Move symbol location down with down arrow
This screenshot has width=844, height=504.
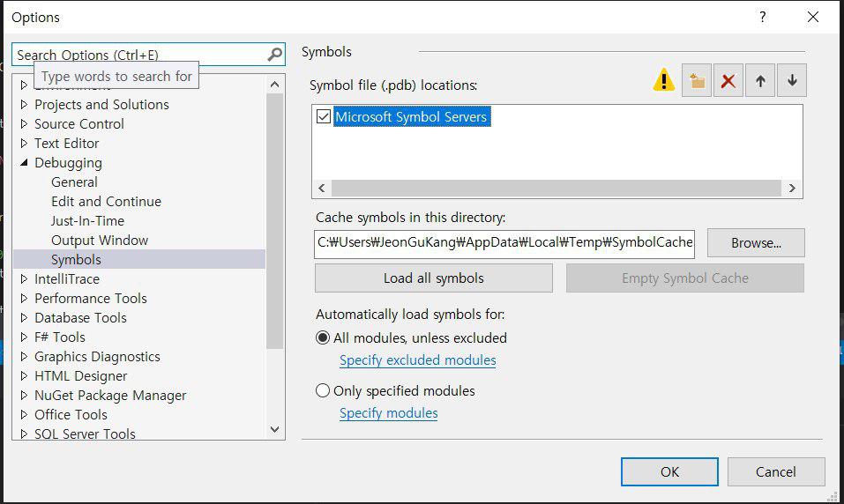(792, 81)
